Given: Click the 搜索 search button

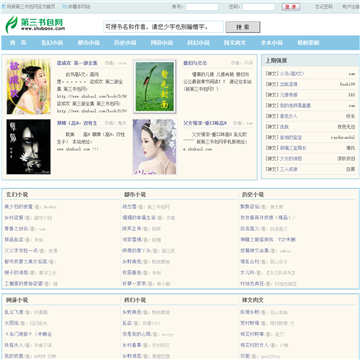Looking at the screenshot, I should (243, 27).
